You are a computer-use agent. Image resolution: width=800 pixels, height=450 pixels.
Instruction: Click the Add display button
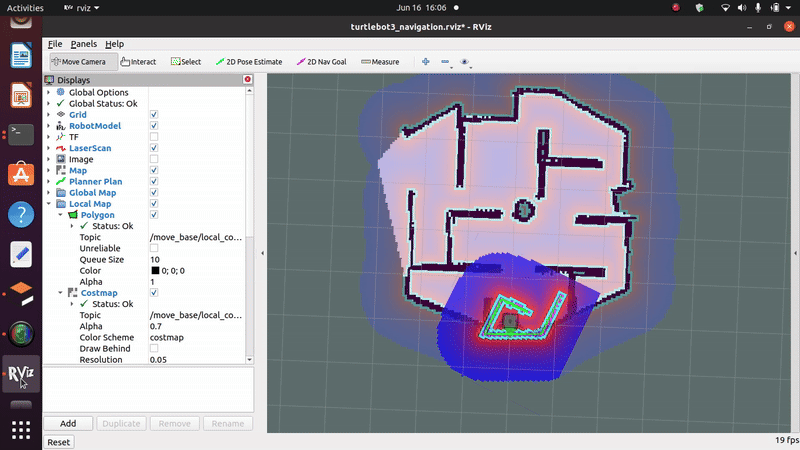click(68, 423)
